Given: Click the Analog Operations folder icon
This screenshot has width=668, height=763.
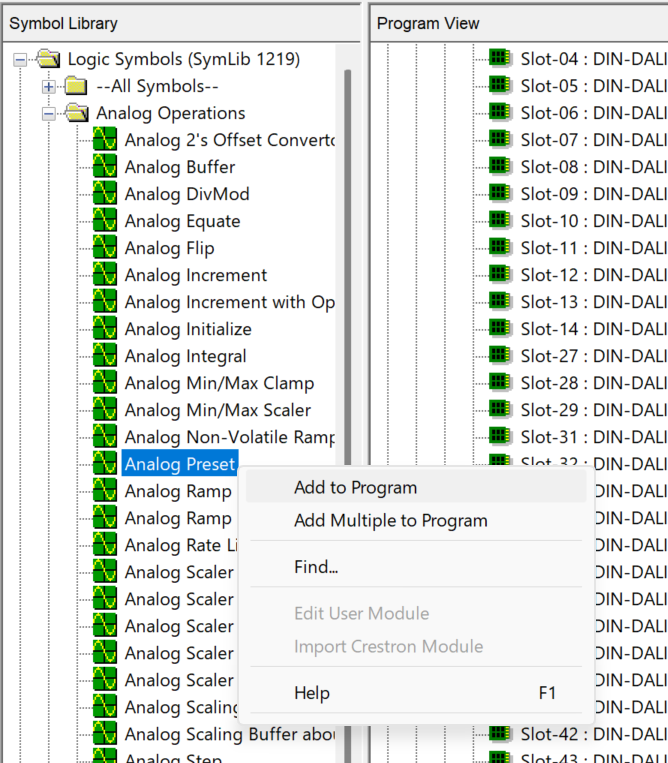Looking at the screenshot, I should pyautogui.click(x=77, y=113).
